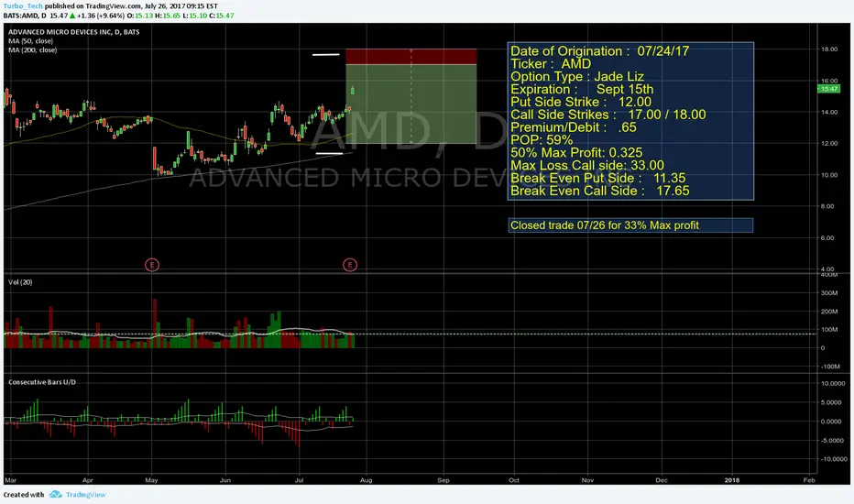Select the dark red stop zone rectangle

pyautogui.click(x=411, y=57)
